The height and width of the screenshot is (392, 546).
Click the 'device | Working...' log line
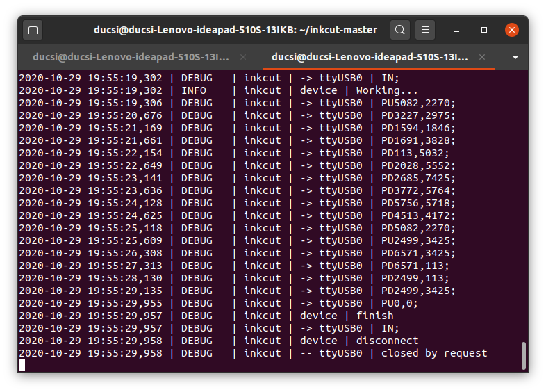(359, 90)
